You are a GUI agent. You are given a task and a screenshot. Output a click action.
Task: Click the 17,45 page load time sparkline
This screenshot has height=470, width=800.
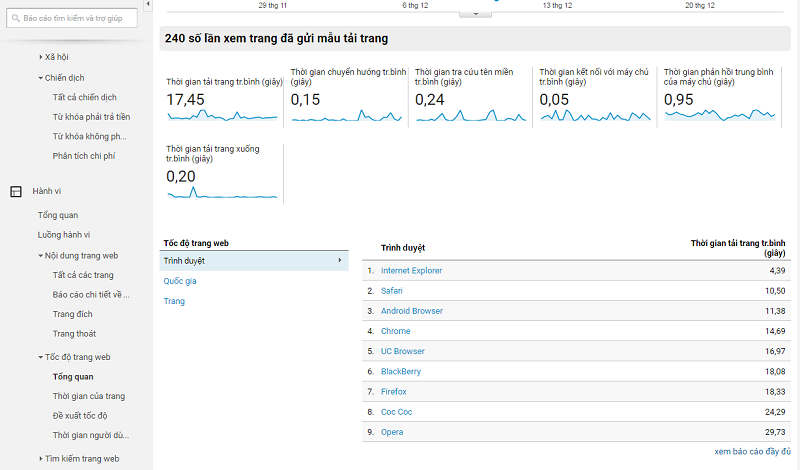point(224,116)
